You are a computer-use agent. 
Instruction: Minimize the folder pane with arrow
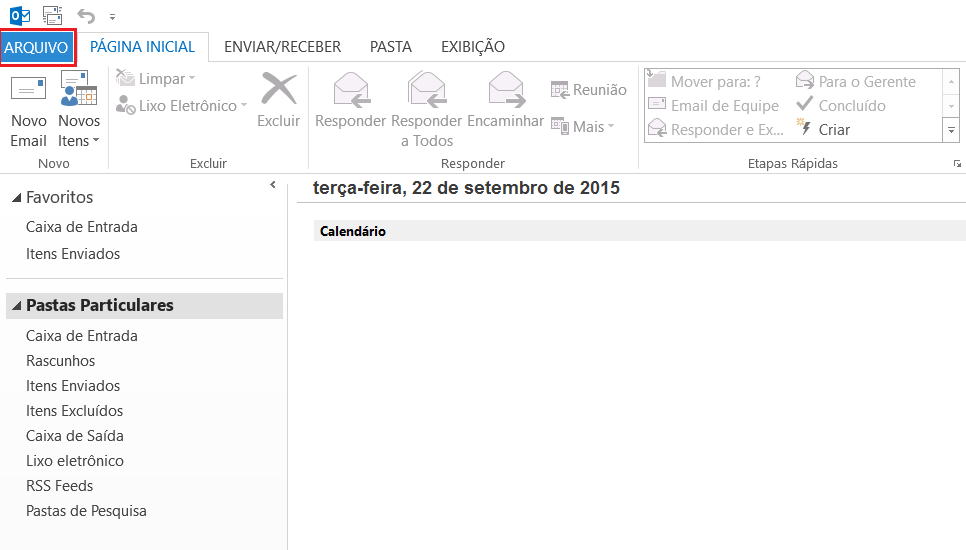point(273,186)
